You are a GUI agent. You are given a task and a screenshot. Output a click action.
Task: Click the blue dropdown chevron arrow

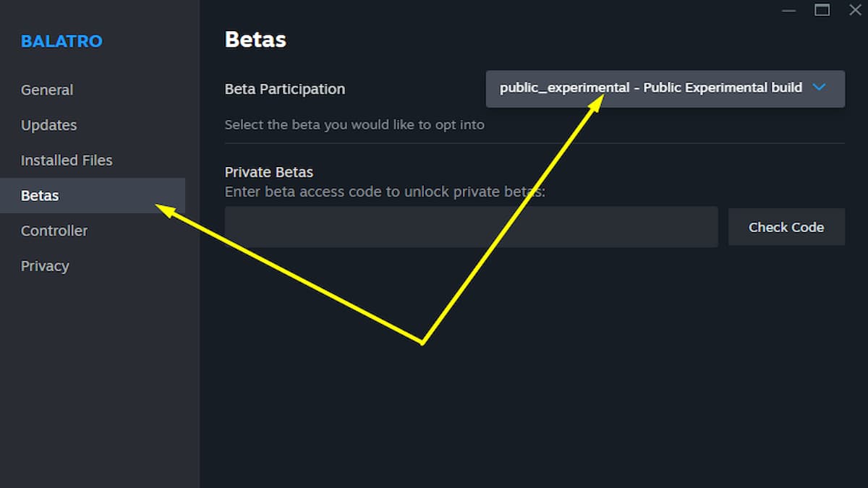tap(819, 87)
